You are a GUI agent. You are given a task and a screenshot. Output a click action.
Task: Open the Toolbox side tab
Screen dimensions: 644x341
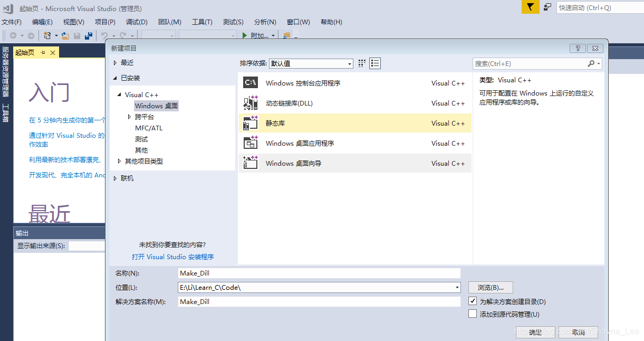5,113
